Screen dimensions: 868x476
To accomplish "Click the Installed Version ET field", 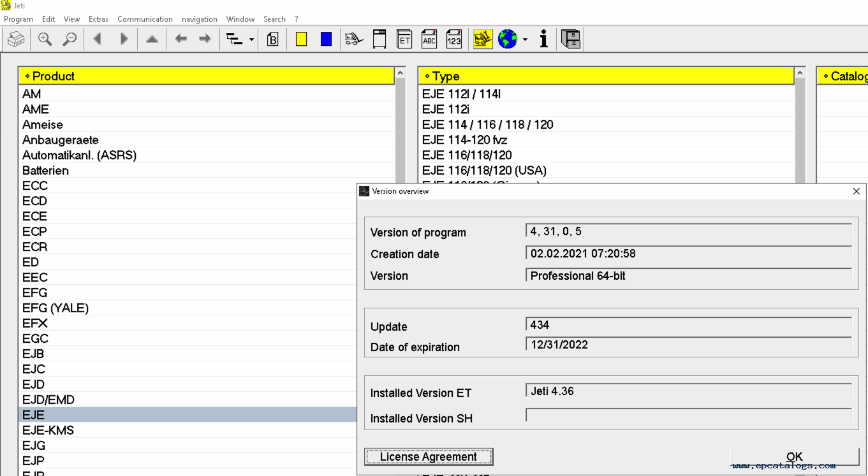I will tap(689, 391).
